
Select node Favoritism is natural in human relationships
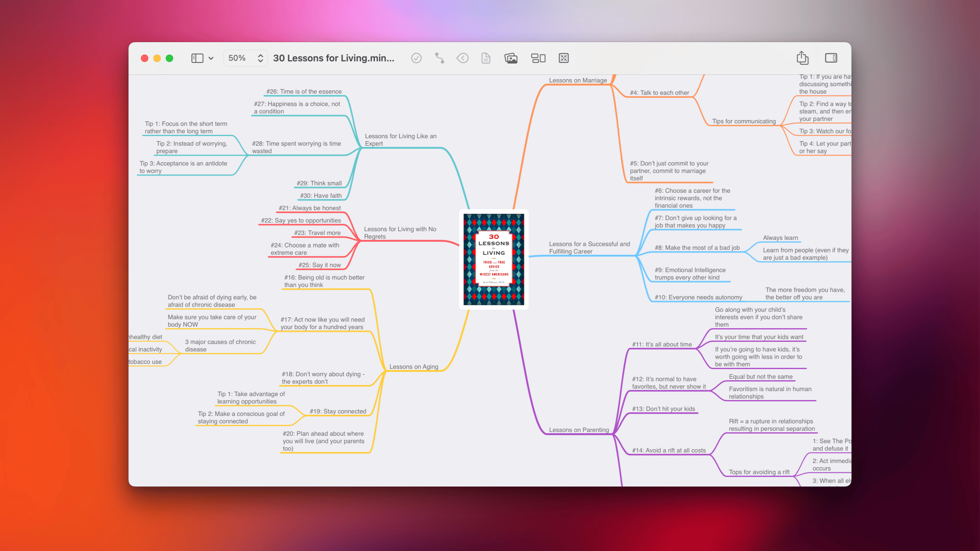coord(770,393)
